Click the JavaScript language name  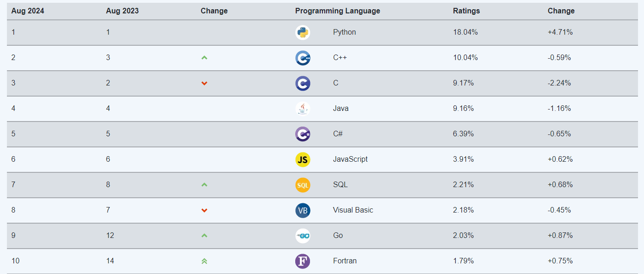pos(351,159)
